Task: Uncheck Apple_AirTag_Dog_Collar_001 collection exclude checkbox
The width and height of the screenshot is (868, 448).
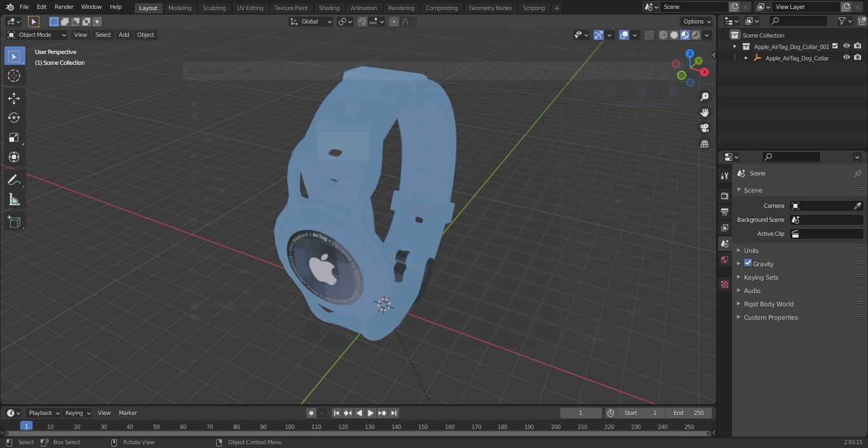Action: coord(835,46)
